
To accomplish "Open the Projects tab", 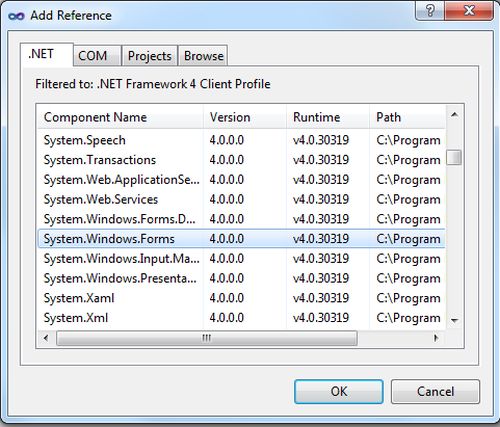I will 150,56.
